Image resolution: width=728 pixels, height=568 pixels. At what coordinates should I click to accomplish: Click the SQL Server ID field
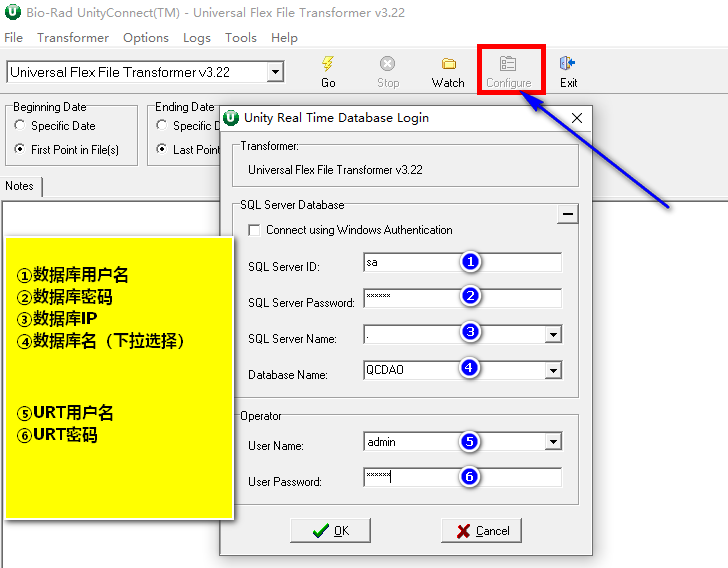(462, 262)
